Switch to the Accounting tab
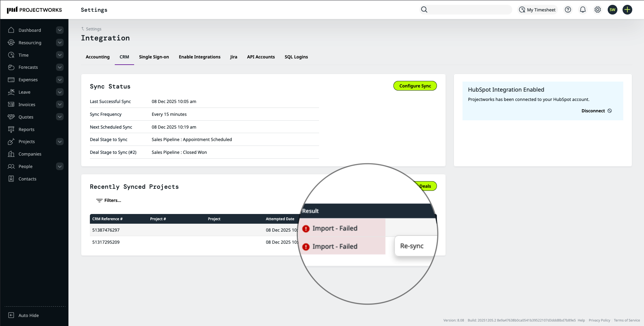This screenshot has height=326, width=644. tap(97, 57)
